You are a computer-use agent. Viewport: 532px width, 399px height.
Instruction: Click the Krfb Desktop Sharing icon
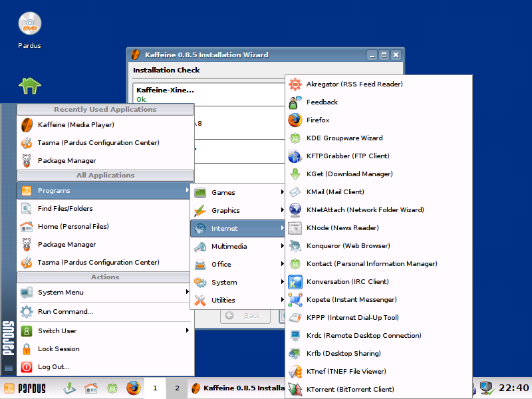pos(295,354)
